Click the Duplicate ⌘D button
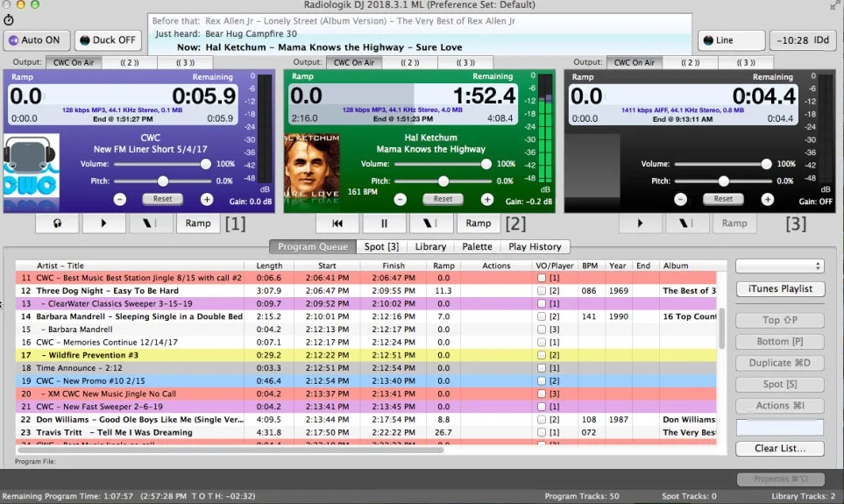The image size is (844, 504). pyautogui.click(x=780, y=363)
